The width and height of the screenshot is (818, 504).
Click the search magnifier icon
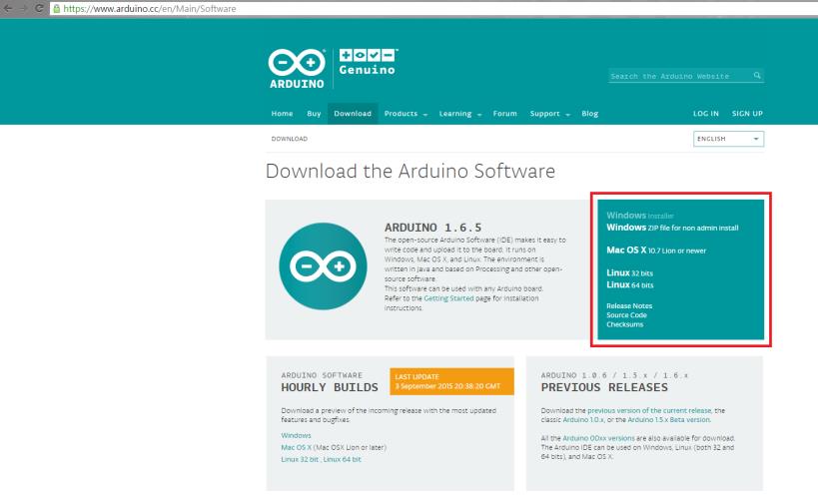pyautogui.click(x=757, y=76)
